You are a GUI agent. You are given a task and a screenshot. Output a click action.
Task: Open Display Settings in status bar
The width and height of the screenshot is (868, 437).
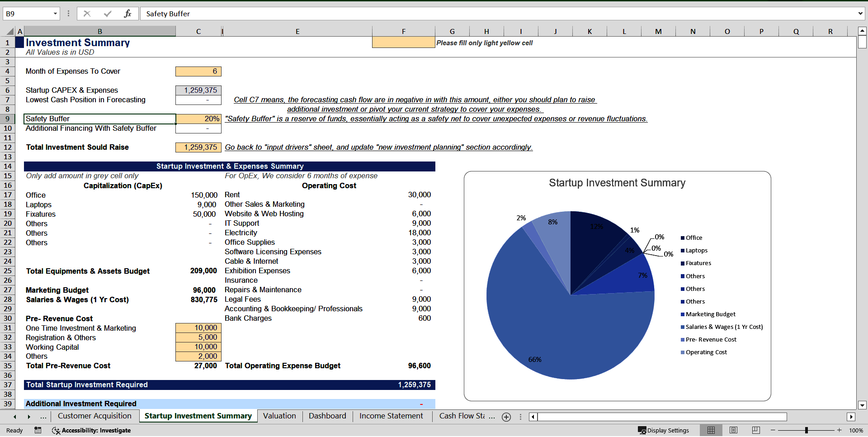pos(663,430)
